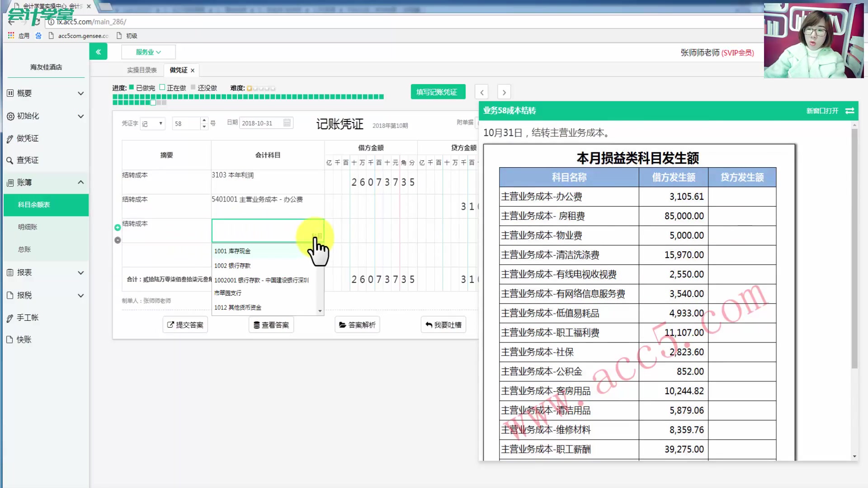Select the 做凭证 tab
868x488 pixels.
(x=178, y=70)
